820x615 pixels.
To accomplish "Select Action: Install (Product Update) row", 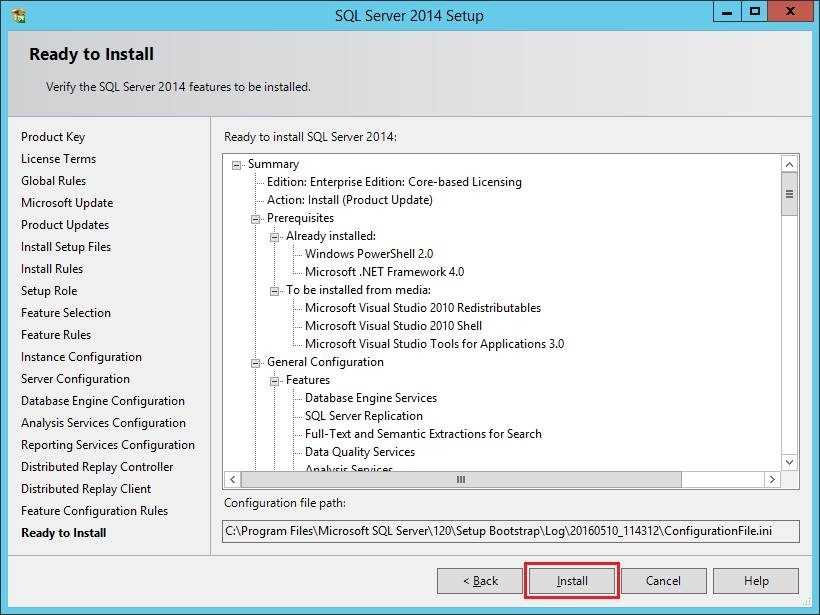I will pyautogui.click(x=349, y=200).
